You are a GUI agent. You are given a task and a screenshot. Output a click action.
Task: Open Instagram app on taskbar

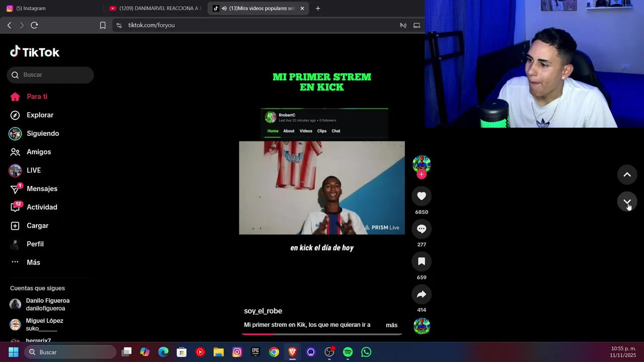pyautogui.click(x=237, y=352)
